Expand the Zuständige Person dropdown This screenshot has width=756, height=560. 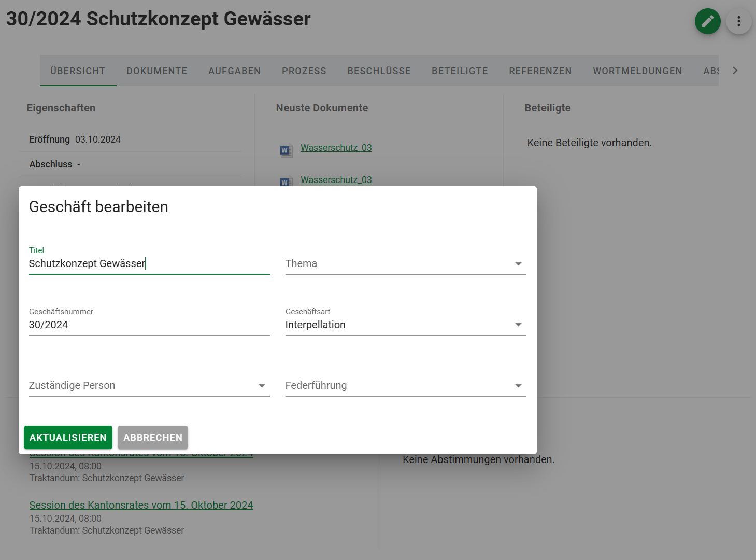(149, 385)
